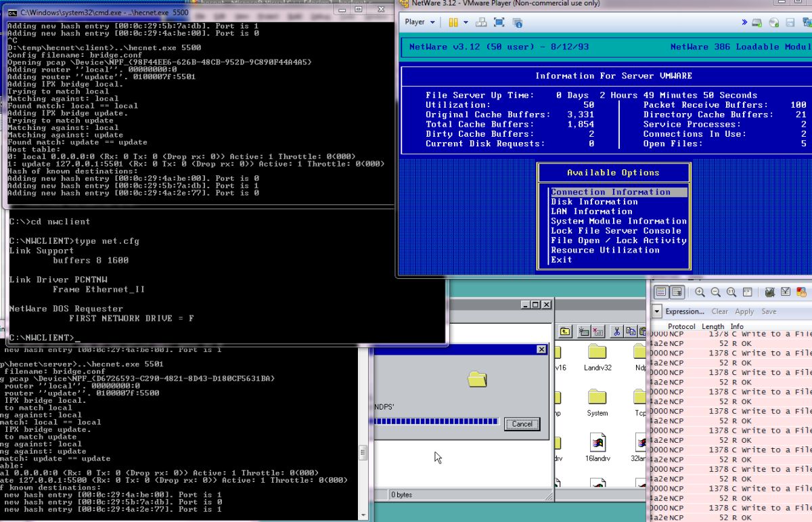
Task: Sort by Wireshark Info column header
Action: (x=737, y=326)
